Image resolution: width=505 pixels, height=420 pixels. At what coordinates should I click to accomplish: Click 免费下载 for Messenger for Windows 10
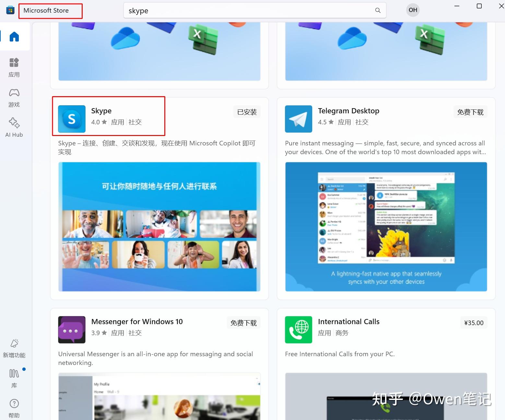[x=243, y=323]
